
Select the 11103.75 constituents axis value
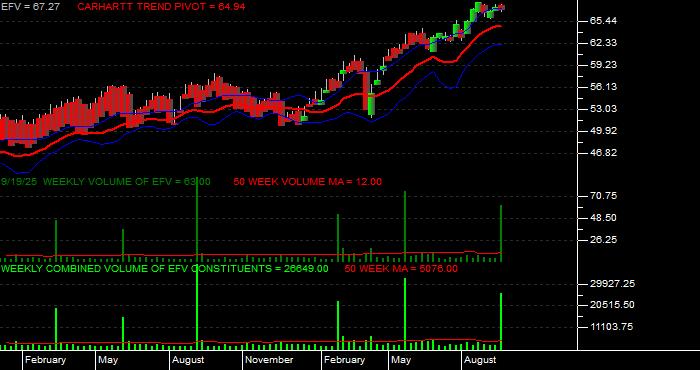click(611, 327)
